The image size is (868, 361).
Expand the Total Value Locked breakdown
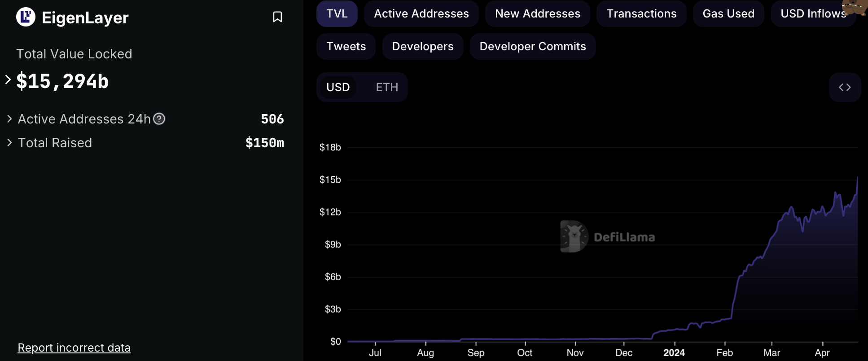[8, 80]
